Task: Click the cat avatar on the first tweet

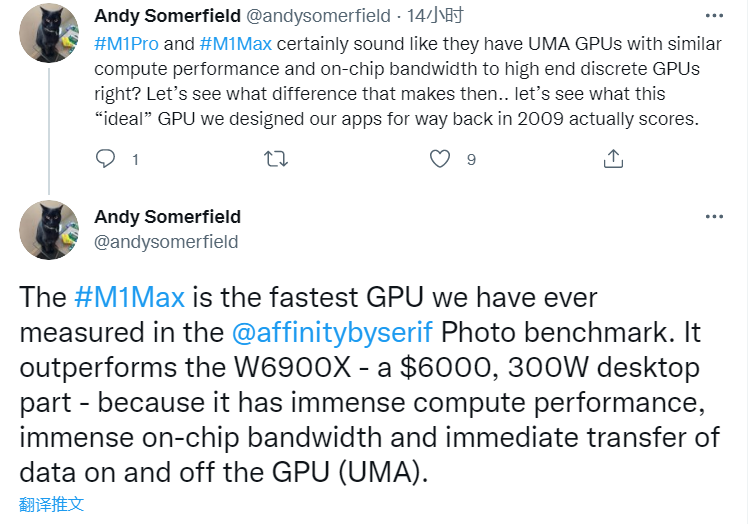Action: (x=50, y=33)
